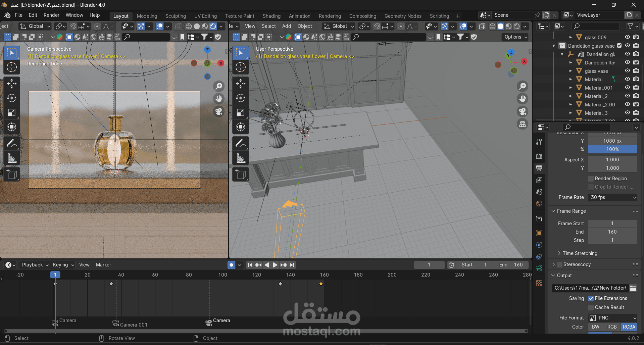Jump to the timeline start frame
The height and width of the screenshot is (345, 644).
(250, 265)
